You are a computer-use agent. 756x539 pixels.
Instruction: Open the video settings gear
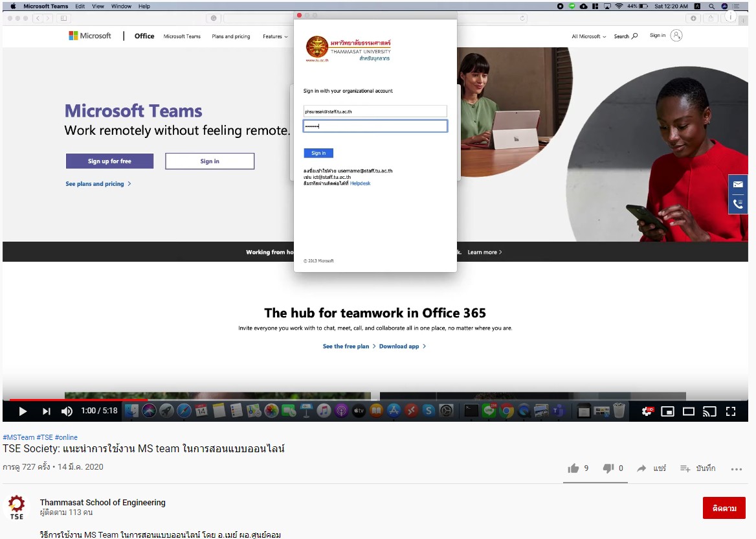[x=646, y=411]
